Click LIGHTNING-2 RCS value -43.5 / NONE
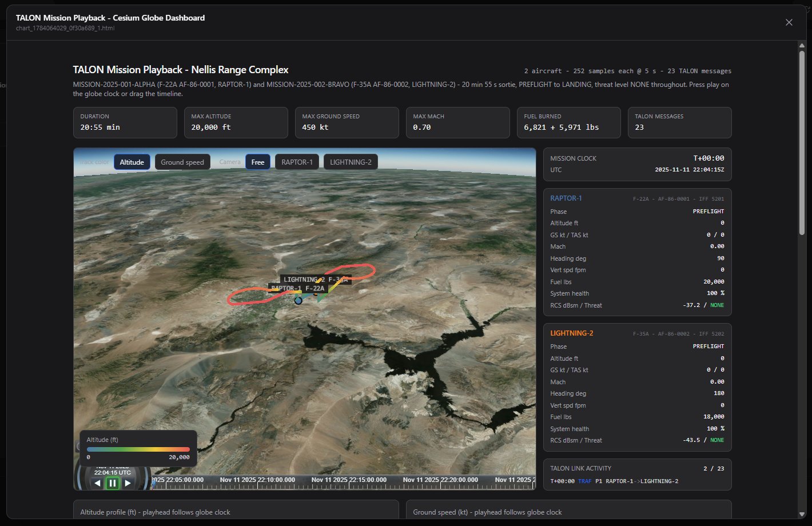 pyautogui.click(x=703, y=440)
